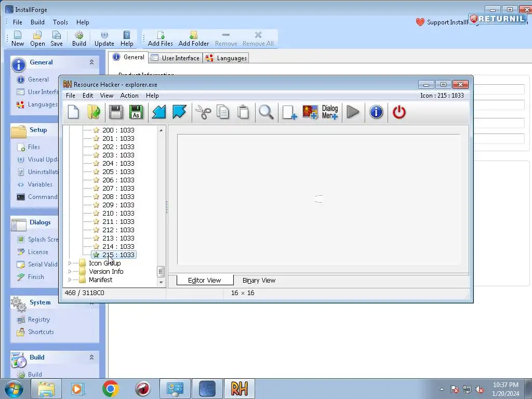Click Resource Hacker taskbar button
The height and width of the screenshot is (399, 532).
pos(239,389)
